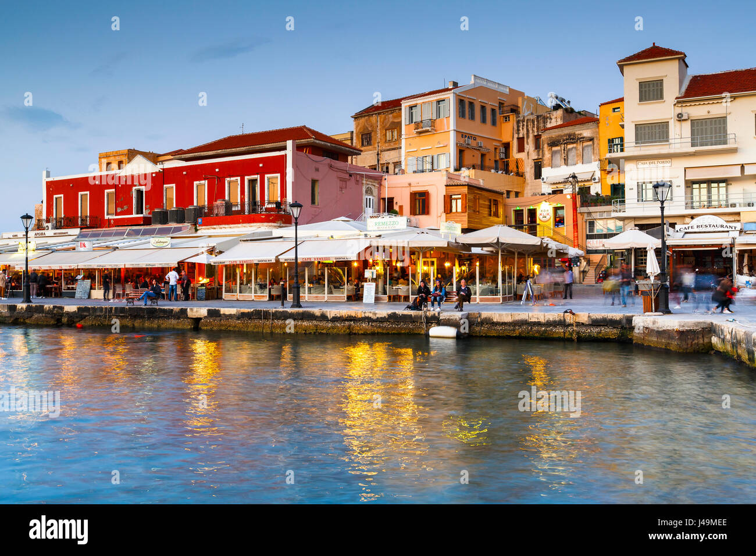Screen dimensions: 756x556
Task: Click the 'REMEZZO' restaurant sign text
Action: (x=387, y=222)
